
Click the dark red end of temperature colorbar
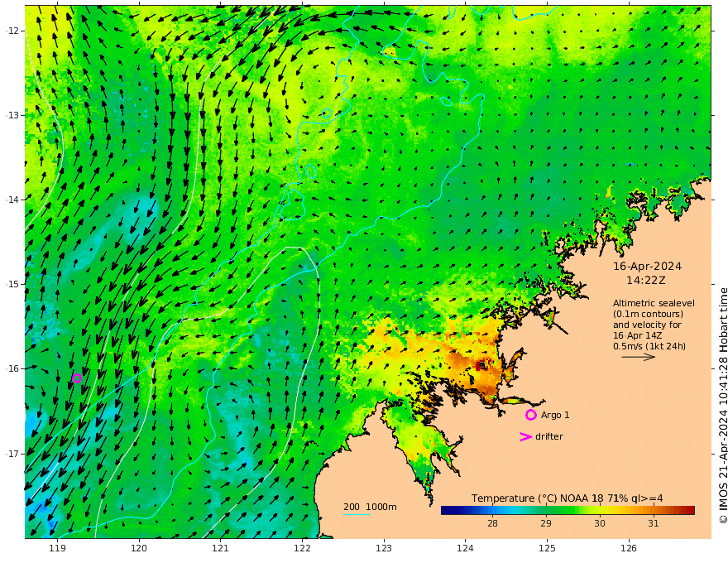click(689, 511)
